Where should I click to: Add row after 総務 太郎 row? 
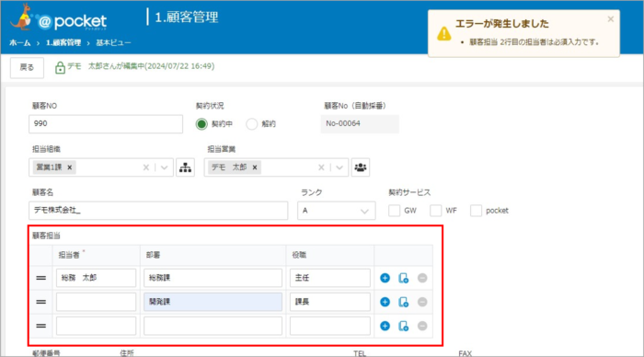[x=385, y=278]
